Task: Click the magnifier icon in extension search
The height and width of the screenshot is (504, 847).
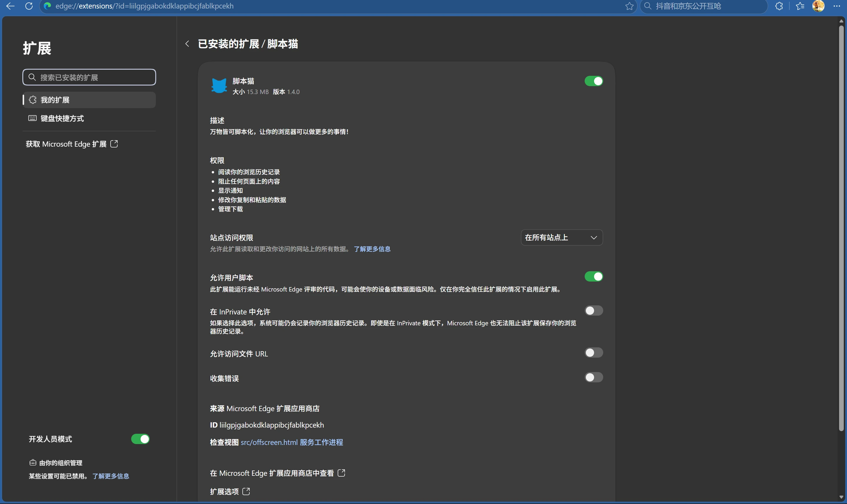Action: 32,77
